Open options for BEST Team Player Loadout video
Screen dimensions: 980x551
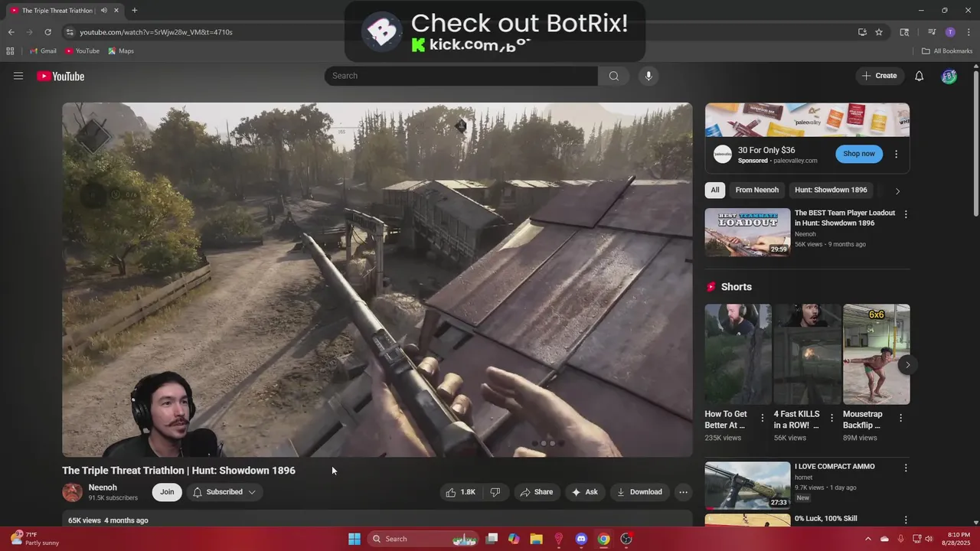point(906,214)
